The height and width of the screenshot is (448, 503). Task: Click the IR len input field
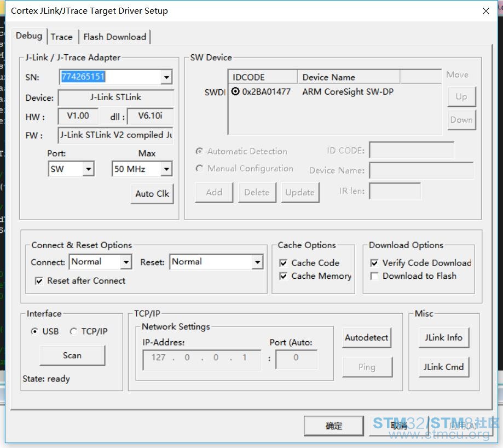point(395,191)
